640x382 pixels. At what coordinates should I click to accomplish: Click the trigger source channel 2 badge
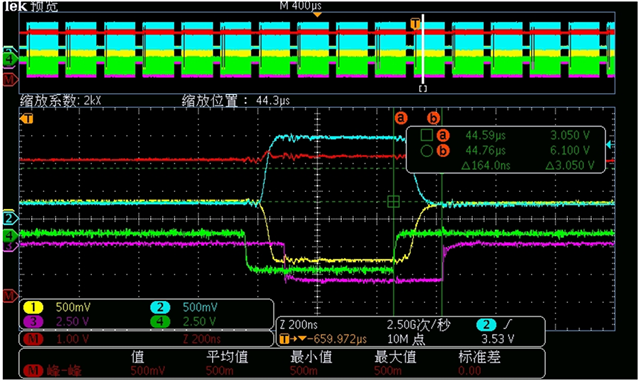[486, 325]
